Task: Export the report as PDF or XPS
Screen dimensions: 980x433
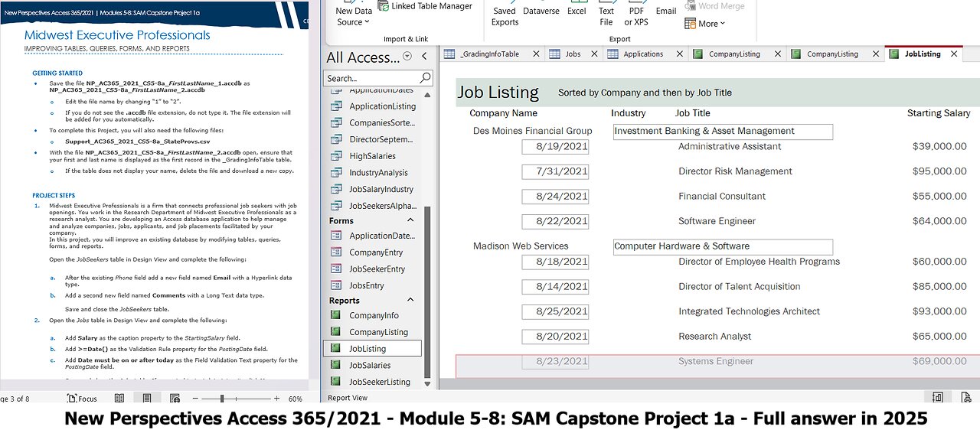Action: pos(636,15)
